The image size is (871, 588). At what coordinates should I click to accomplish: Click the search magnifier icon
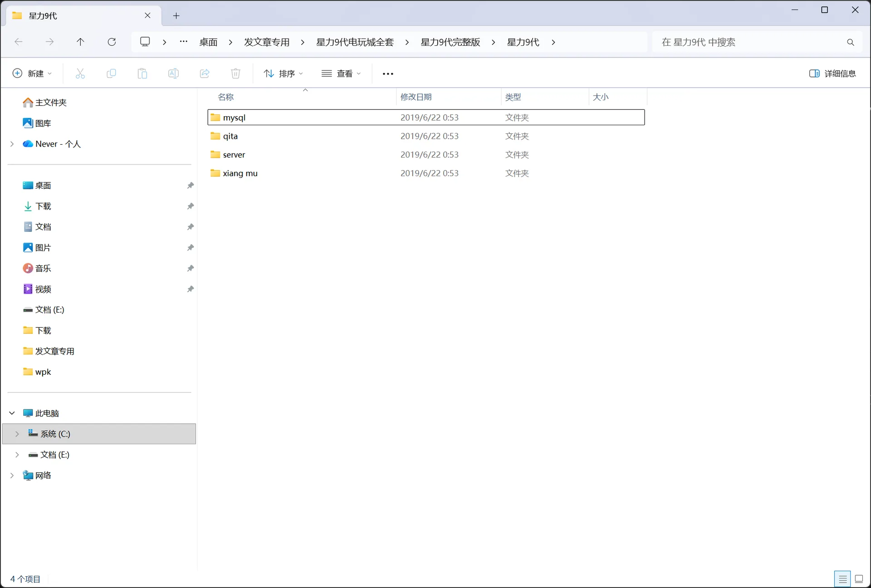(x=851, y=42)
